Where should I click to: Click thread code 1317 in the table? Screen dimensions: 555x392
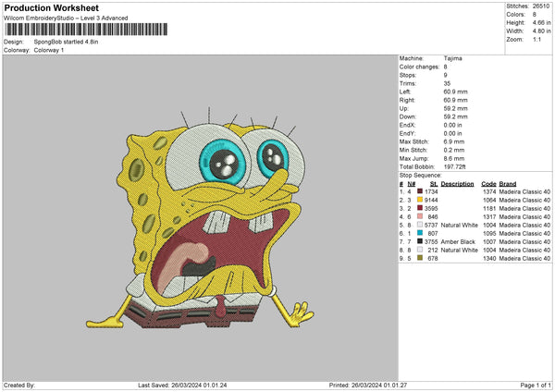point(489,217)
